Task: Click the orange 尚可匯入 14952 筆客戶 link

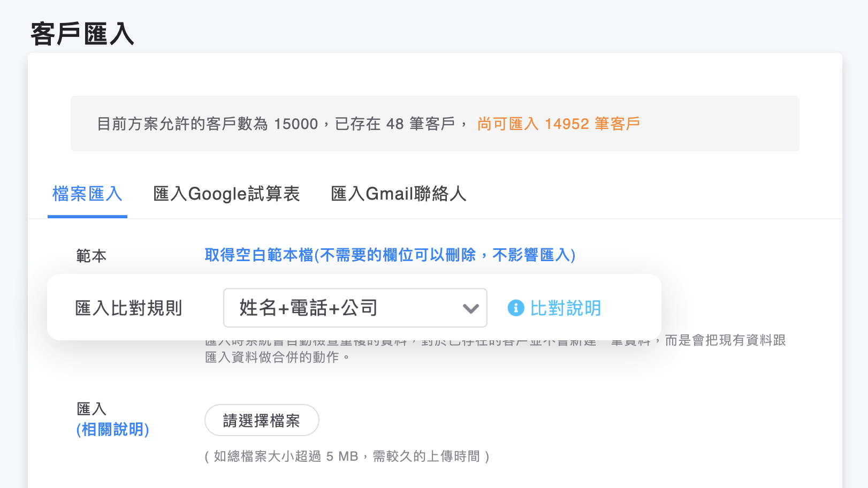Action: [x=558, y=124]
